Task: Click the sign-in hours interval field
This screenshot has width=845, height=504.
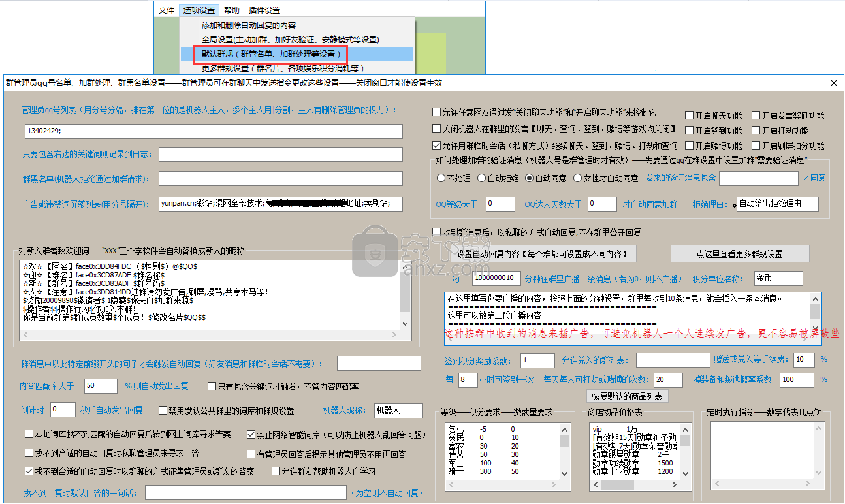Action: pos(468,379)
